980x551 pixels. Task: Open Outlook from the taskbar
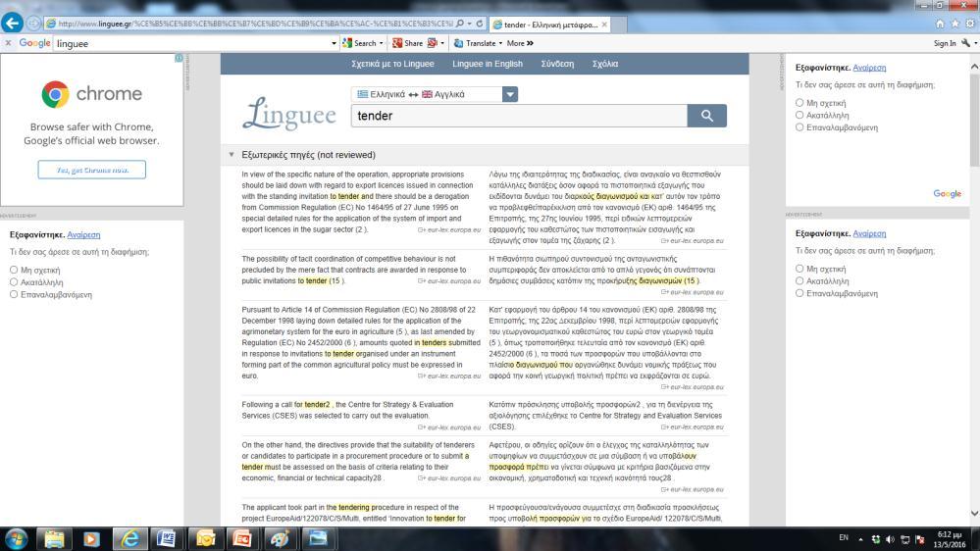tap(205, 538)
